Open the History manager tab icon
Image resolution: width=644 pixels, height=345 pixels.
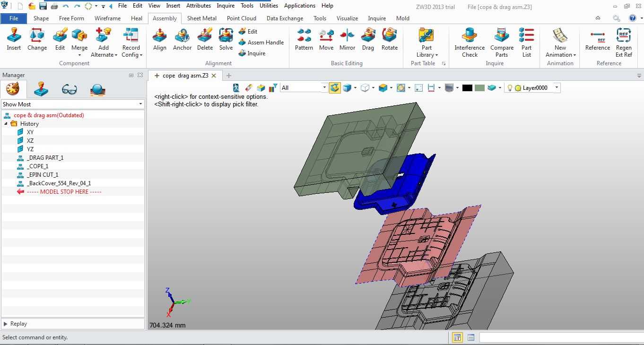point(13,89)
